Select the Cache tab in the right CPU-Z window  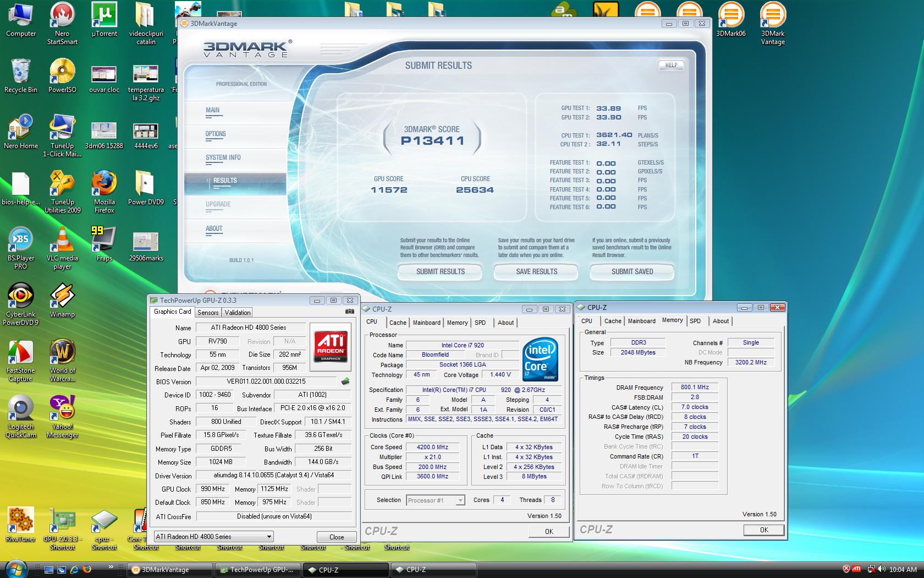613,321
